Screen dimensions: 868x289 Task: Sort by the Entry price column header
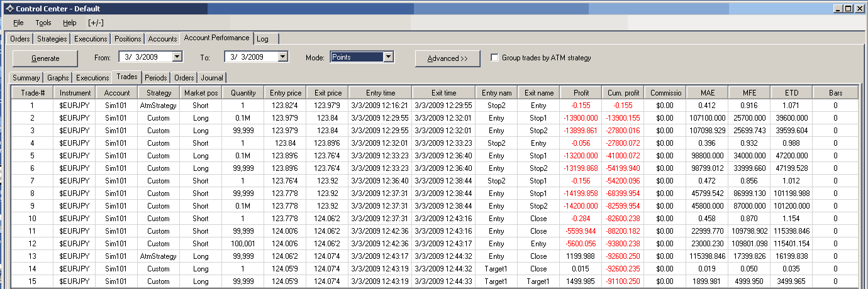pyautogui.click(x=285, y=93)
